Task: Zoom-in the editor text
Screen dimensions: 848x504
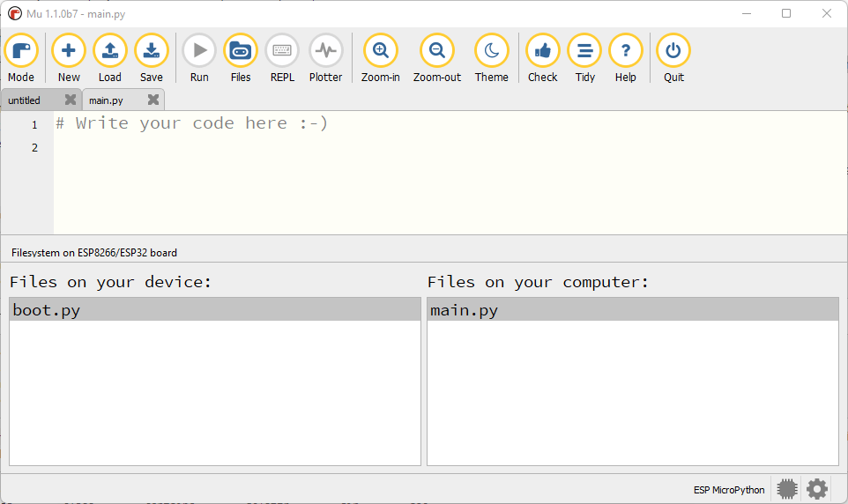Action: pyautogui.click(x=381, y=58)
